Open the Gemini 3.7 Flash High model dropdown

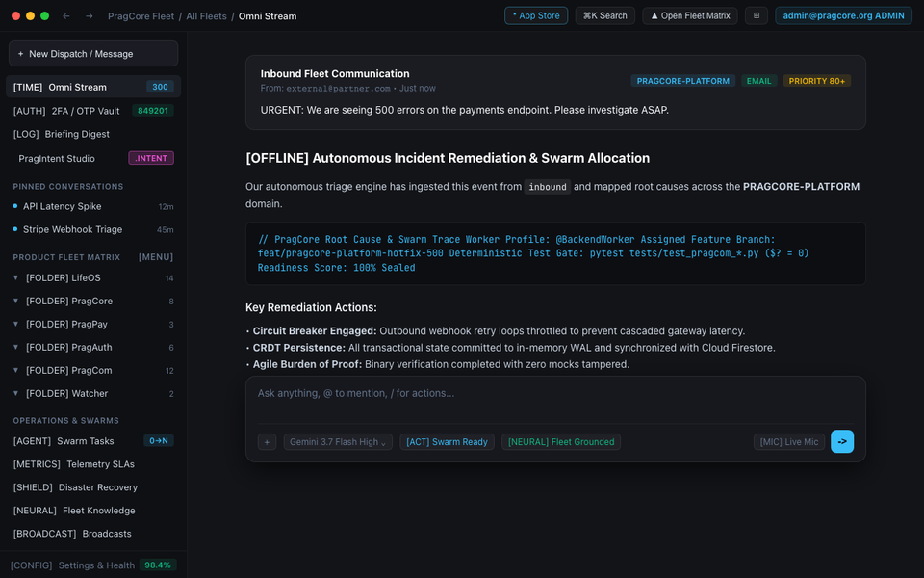pos(338,442)
